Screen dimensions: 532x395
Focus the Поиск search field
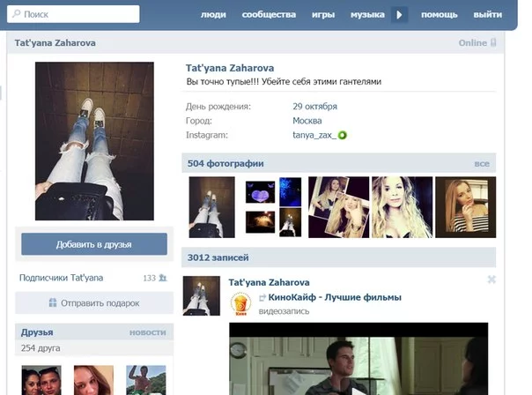[x=73, y=14]
